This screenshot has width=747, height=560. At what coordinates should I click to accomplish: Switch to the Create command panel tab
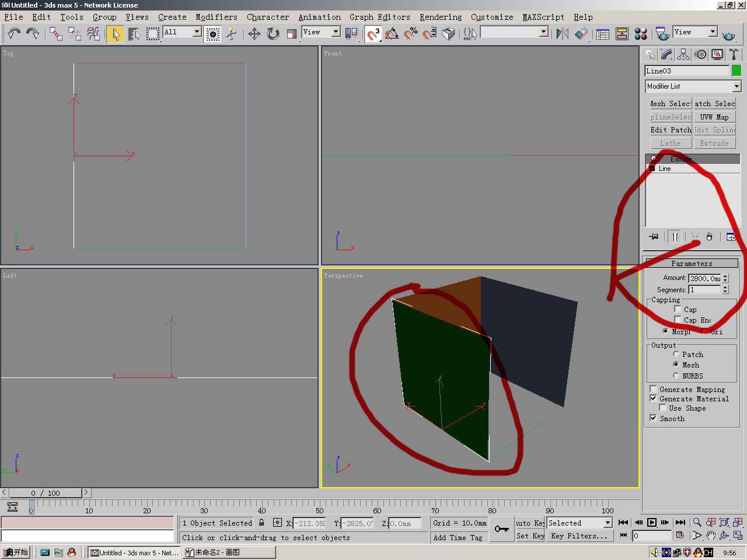coord(650,55)
